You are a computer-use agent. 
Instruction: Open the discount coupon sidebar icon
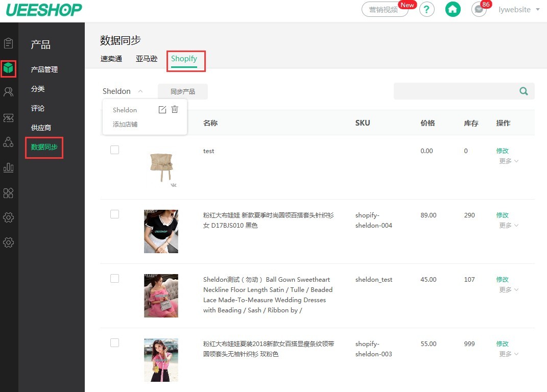pyautogui.click(x=8, y=118)
